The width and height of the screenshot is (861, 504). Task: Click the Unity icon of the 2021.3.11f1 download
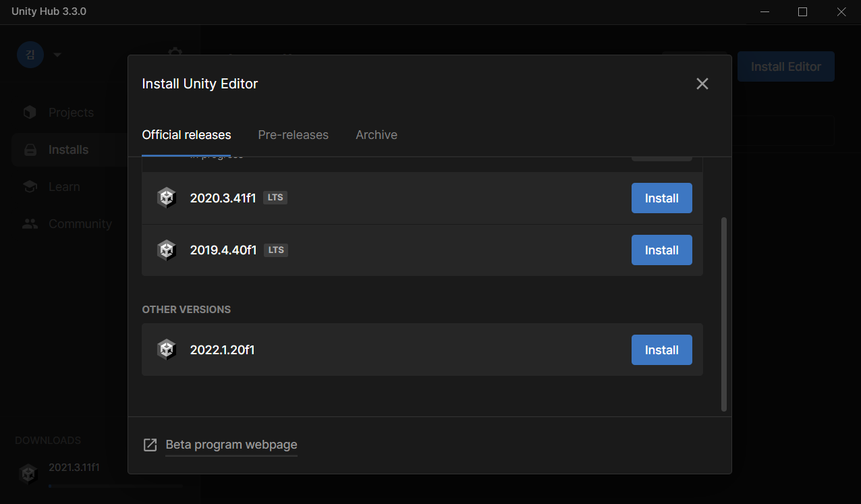pos(28,474)
